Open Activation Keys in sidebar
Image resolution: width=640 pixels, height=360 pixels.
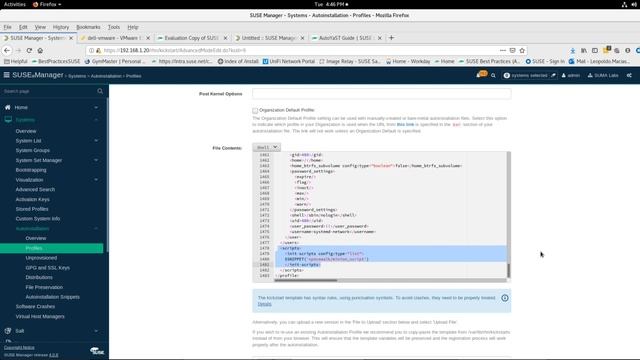[x=32, y=199]
